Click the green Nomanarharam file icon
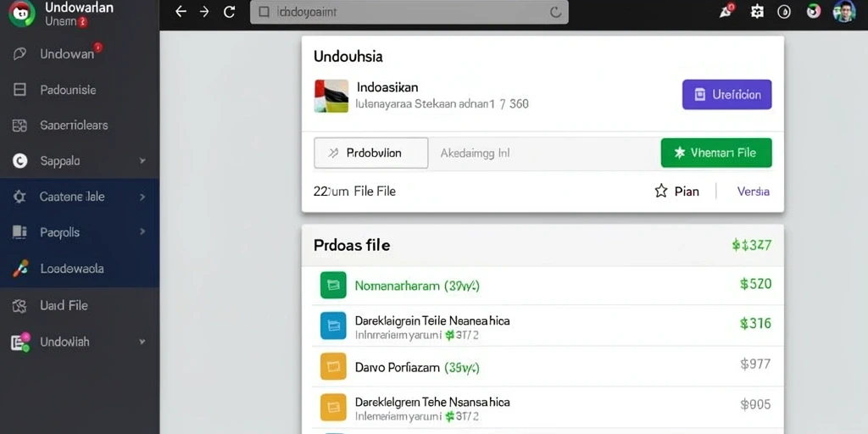Image resolution: width=868 pixels, height=434 pixels. click(x=333, y=285)
